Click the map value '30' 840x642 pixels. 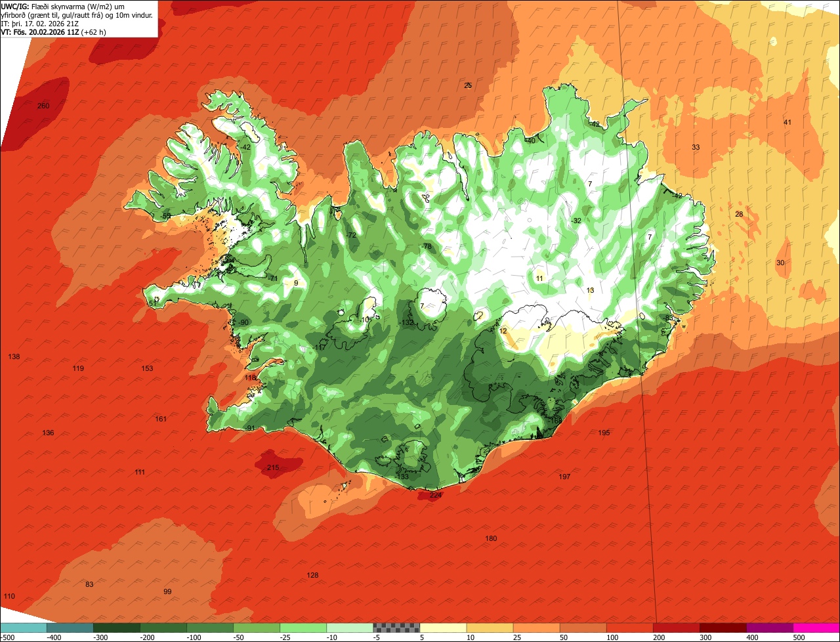pos(780,263)
